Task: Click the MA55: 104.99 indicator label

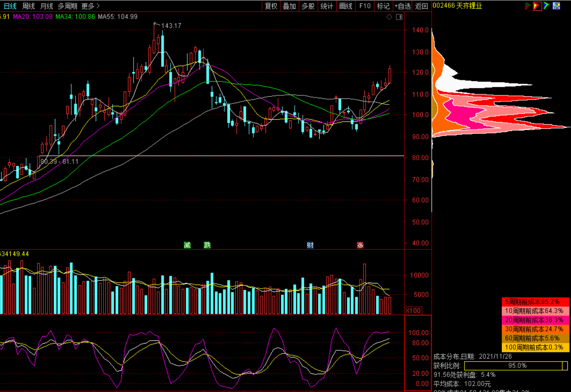Action: 117,17
